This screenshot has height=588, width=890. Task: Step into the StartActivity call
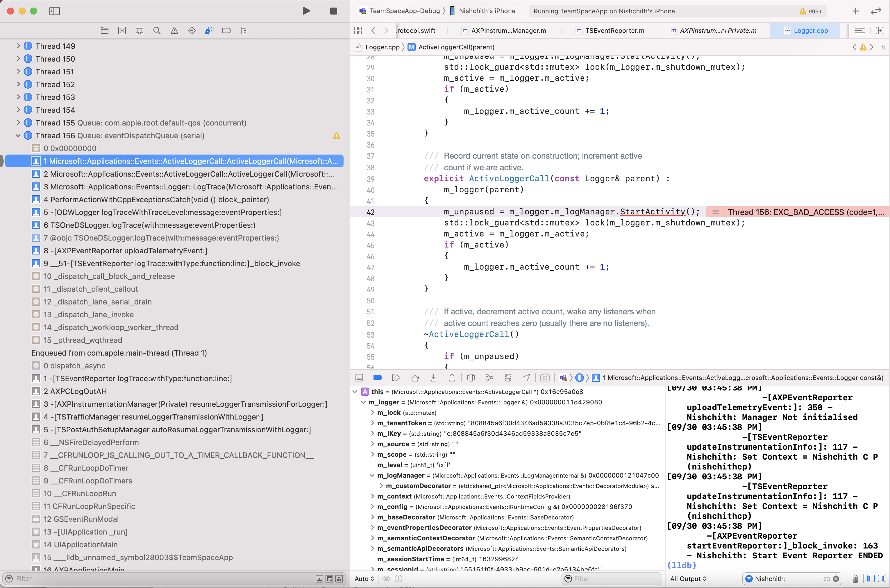pyautogui.click(x=434, y=378)
